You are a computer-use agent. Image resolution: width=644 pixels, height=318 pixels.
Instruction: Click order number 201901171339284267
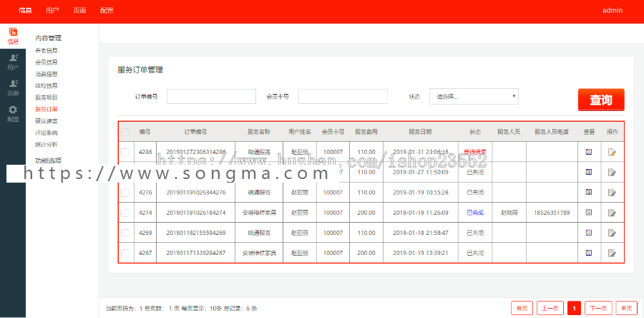[196, 253]
